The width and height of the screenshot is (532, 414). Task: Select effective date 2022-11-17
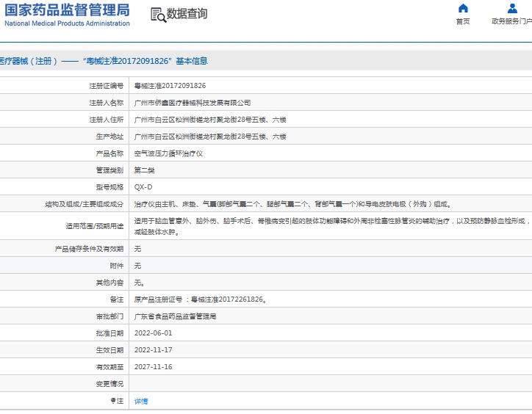(153, 350)
